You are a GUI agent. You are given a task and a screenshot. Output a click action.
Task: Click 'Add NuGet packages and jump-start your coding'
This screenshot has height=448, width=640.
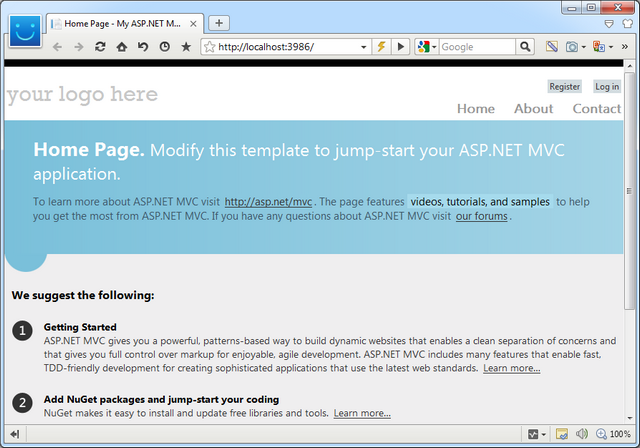[x=161, y=399]
